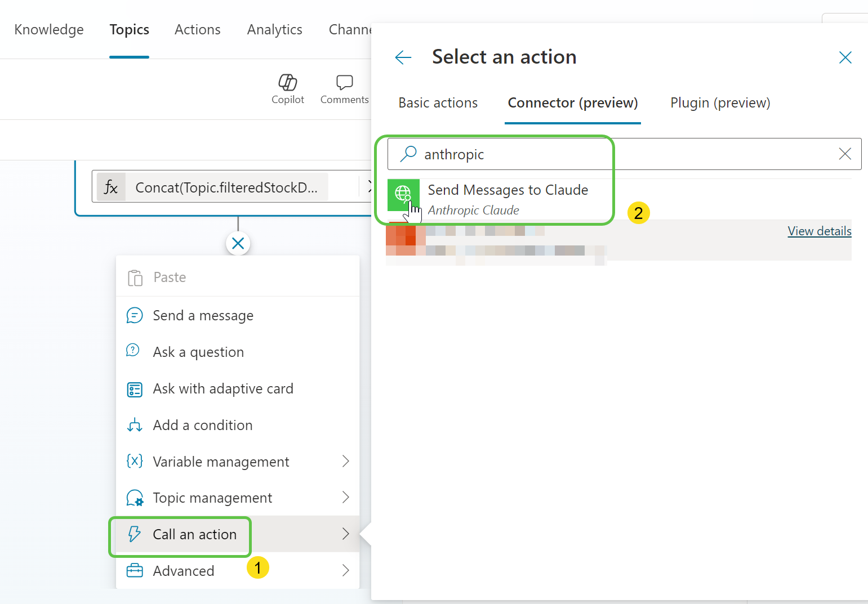Click the Select an action heading
868x604 pixels.
coord(504,57)
